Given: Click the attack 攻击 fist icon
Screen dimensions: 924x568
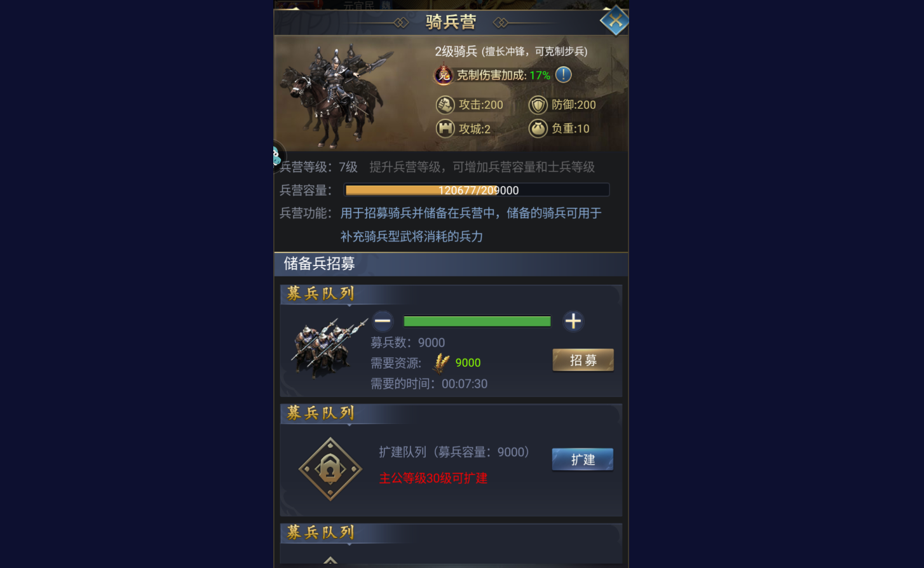Looking at the screenshot, I should click(x=445, y=104).
